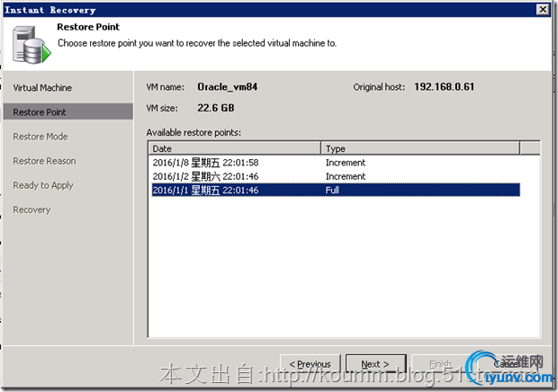The height and width of the screenshot is (392, 558).
Task: Click the Instant Recovery server icon
Action: coord(31,45)
